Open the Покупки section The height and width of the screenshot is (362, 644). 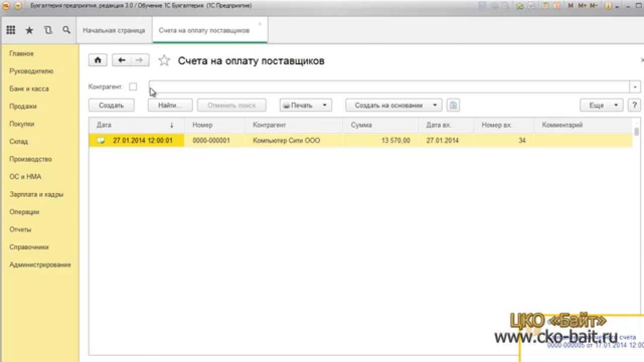point(22,124)
